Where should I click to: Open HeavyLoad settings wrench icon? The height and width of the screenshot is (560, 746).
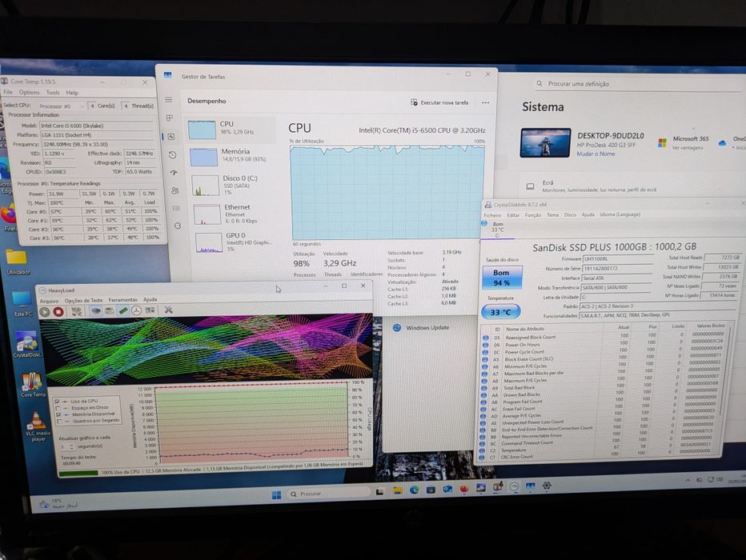coord(168,310)
